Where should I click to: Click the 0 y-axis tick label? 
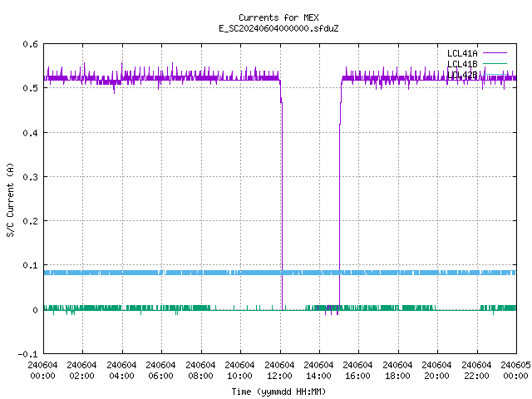click(35, 310)
